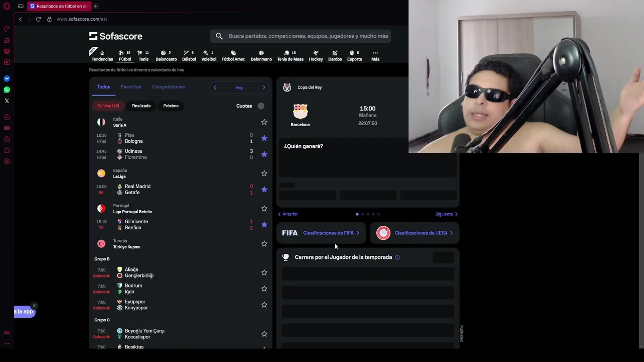This screenshot has height=362, width=644.
Task: Favorite the LaLiga league star
Action: 264,173
